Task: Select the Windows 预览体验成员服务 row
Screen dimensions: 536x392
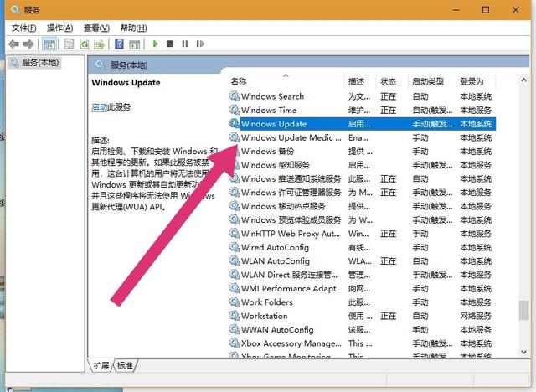Action: 362,219
